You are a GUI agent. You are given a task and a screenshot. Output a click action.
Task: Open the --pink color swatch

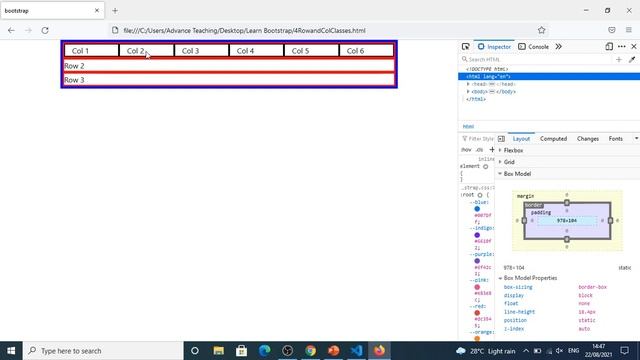point(477,287)
